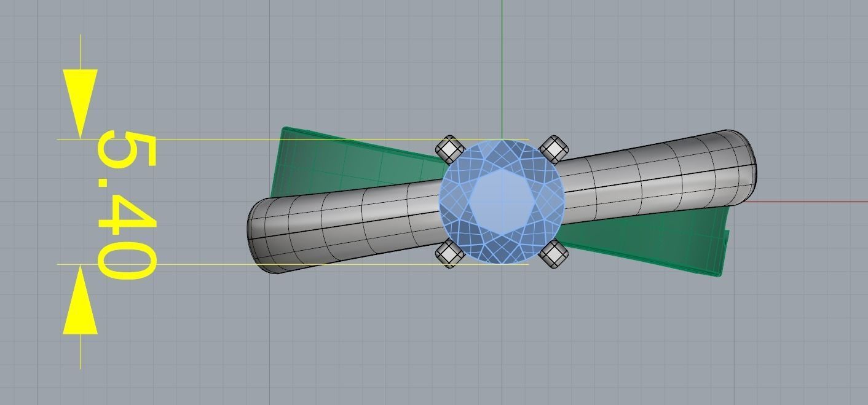Select the 5.40 dimension text
The image size is (868, 405).
[x=127, y=205]
